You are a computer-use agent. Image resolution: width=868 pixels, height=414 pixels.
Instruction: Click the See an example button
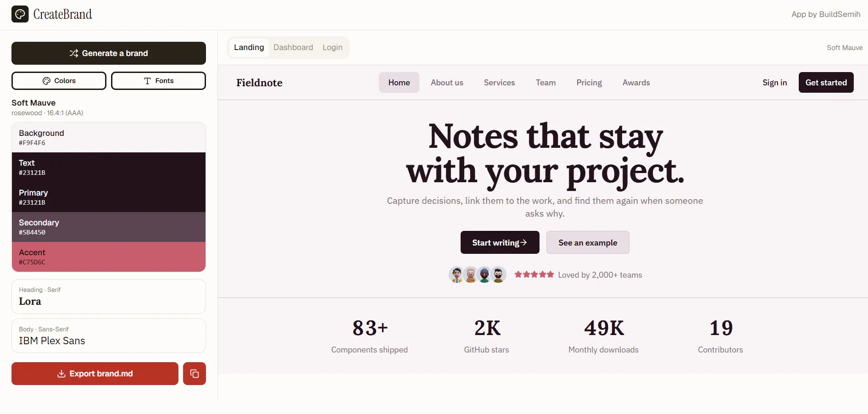[588, 242]
